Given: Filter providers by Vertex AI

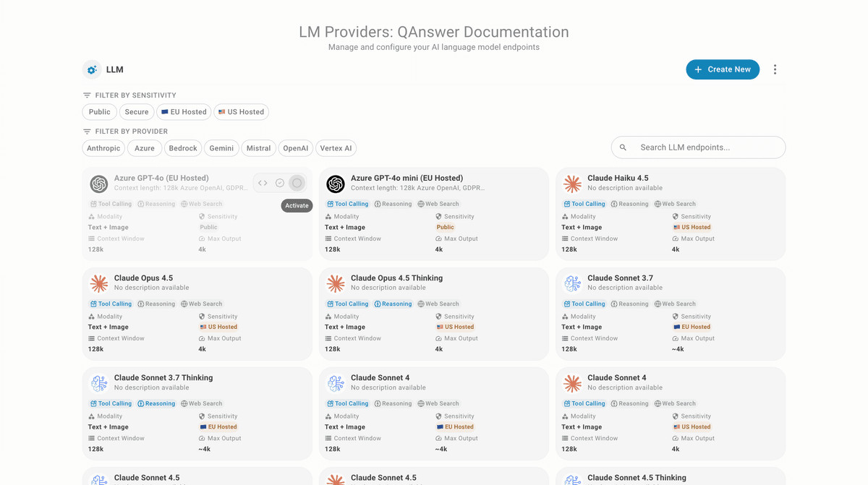Looking at the screenshot, I should [336, 148].
